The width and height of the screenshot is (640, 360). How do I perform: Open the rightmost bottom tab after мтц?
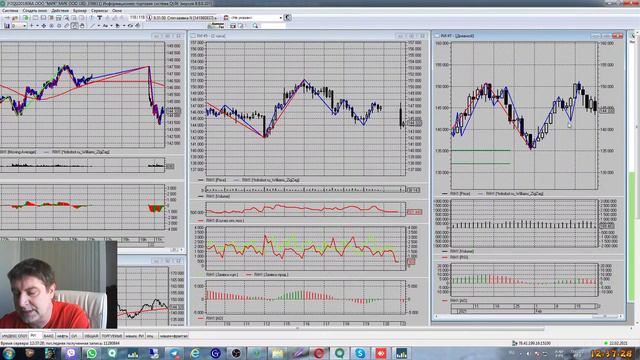[173, 336]
